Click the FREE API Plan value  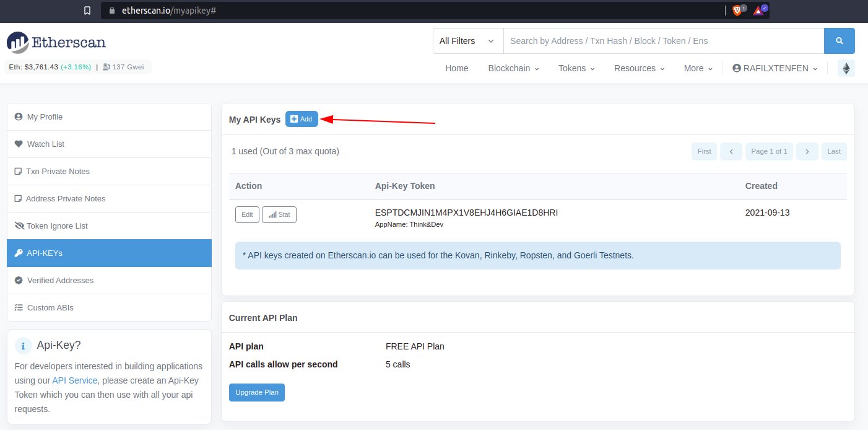tap(415, 346)
